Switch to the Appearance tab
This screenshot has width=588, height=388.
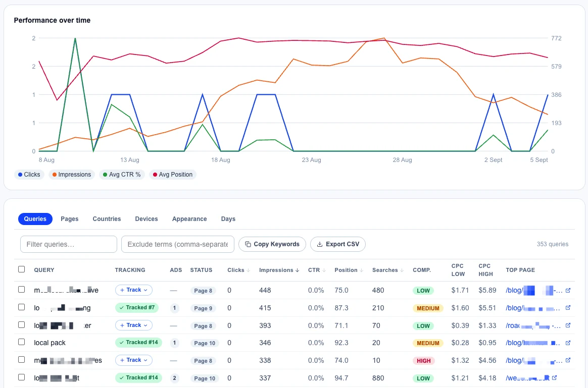tap(189, 218)
